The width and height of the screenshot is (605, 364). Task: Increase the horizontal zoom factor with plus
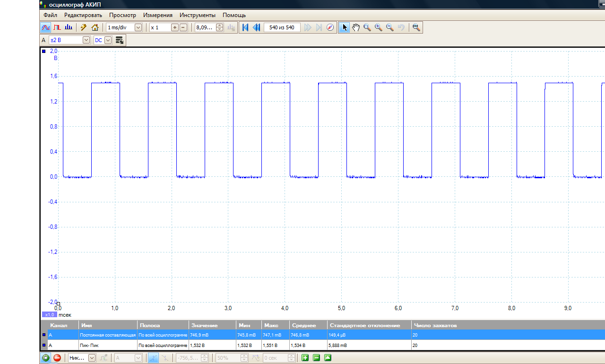coord(175,27)
